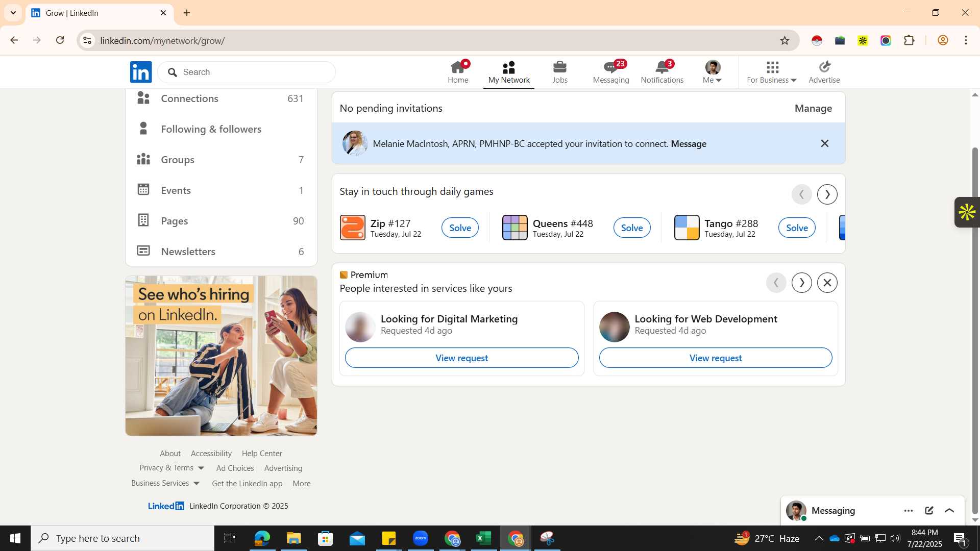The height and width of the screenshot is (551, 980).
Task: Open Events in sidebar
Action: [221, 190]
